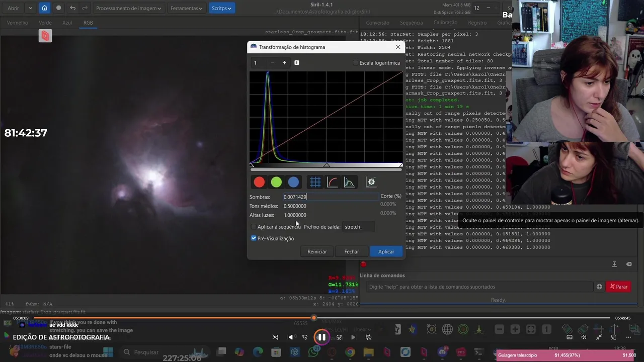This screenshot has width=644, height=362.
Task: Click the midtones triangle slider under histogram
Action: tap(327, 165)
